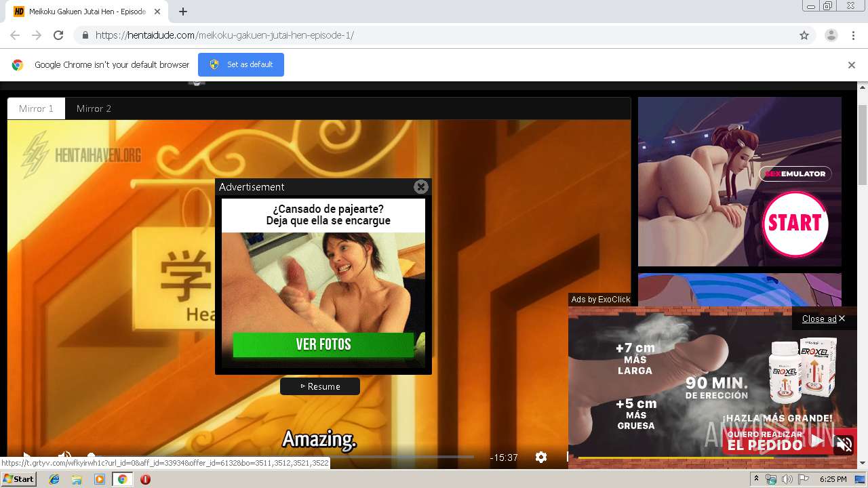Click the Ads by ExoClick label
Screen dimensions: 868x488
pos(601,300)
